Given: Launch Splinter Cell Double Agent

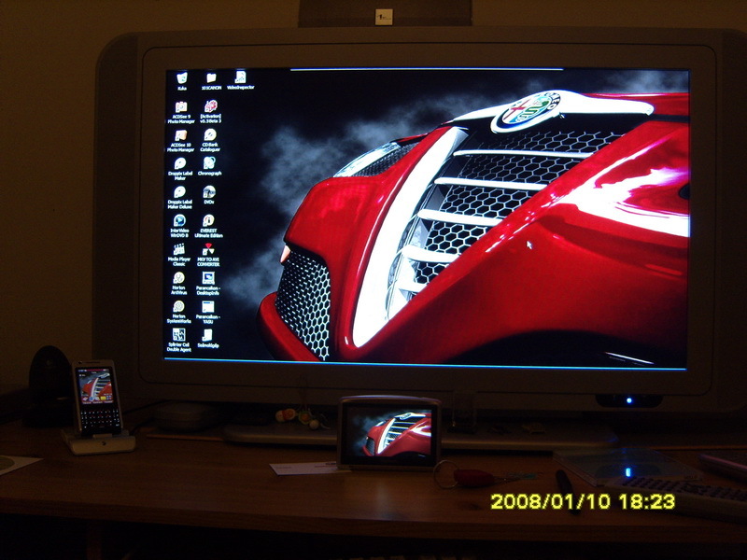Looking at the screenshot, I should (x=178, y=334).
